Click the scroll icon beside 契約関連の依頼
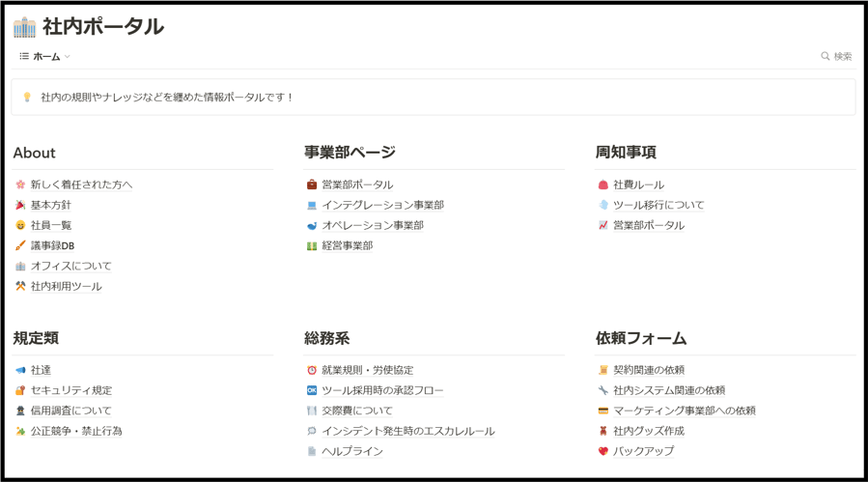Screen dimensions: 868x482 (x=603, y=370)
